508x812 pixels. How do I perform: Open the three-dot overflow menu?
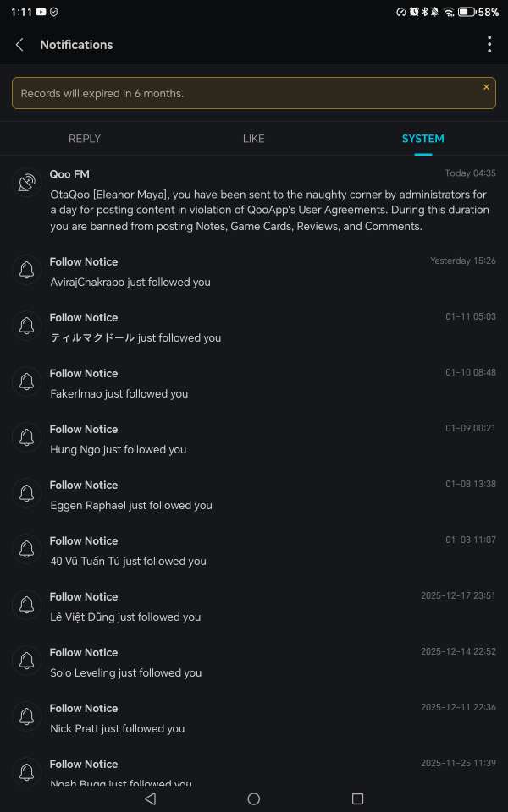pyautogui.click(x=489, y=45)
